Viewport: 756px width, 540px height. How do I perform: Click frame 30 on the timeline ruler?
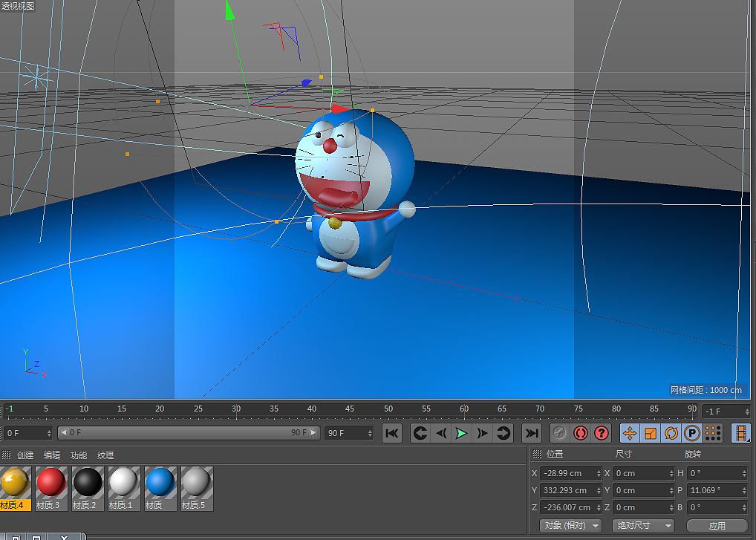click(x=235, y=409)
